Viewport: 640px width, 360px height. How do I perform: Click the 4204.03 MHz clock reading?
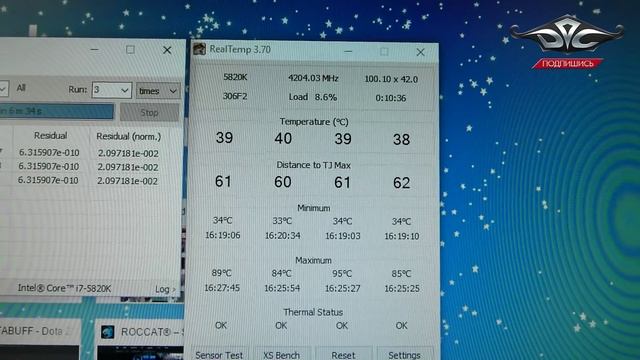pos(313,78)
